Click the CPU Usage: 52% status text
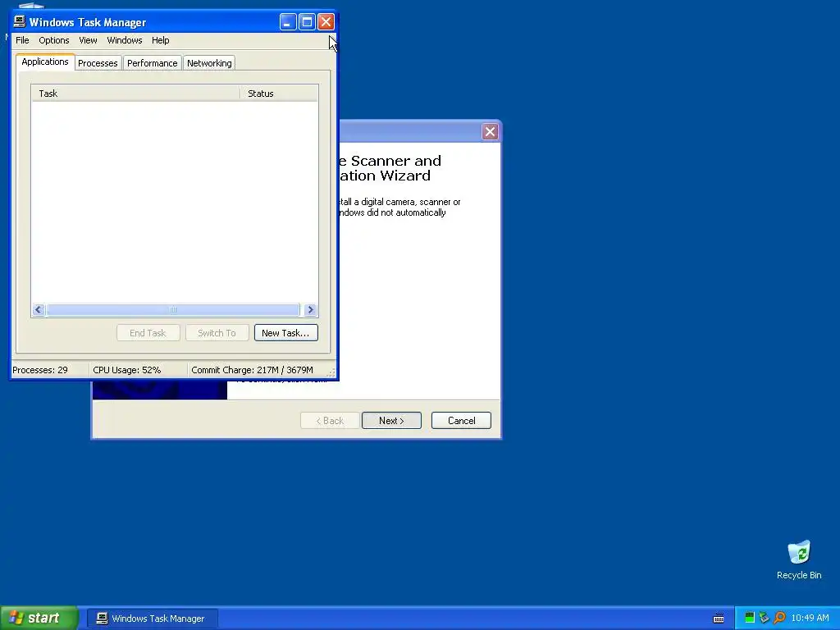The image size is (840, 630). [127, 370]
